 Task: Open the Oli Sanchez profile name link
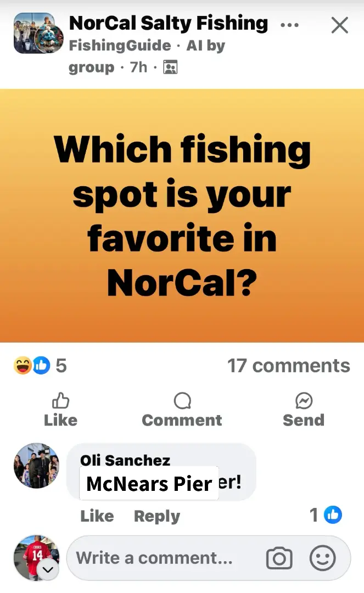pos(125,460)
